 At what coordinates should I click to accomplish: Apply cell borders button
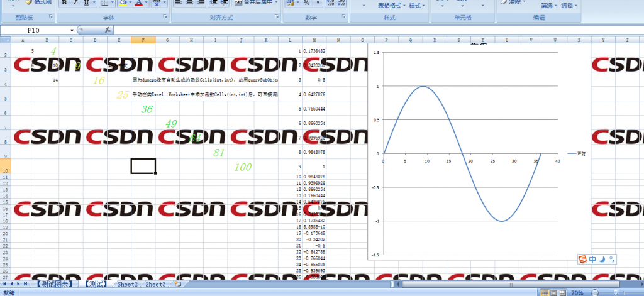[104, 3]
